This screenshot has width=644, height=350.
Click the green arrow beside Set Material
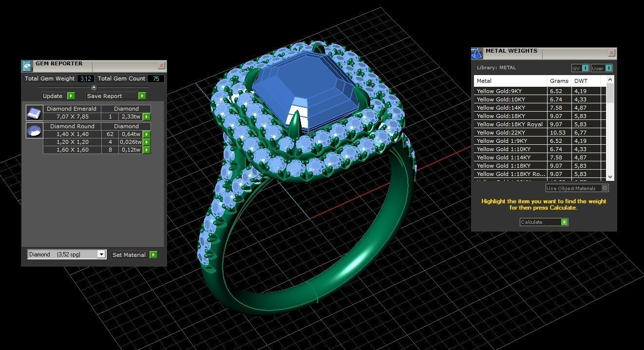(x=153, y=254)
